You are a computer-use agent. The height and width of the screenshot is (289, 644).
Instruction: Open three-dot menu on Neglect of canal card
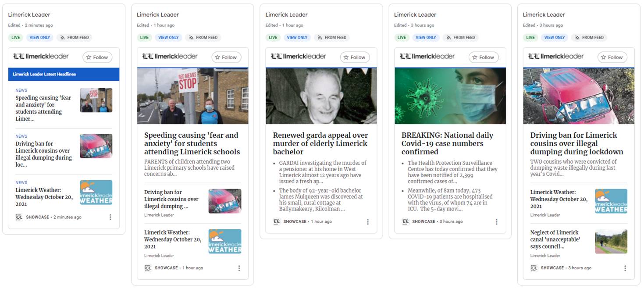coord(625,268)
